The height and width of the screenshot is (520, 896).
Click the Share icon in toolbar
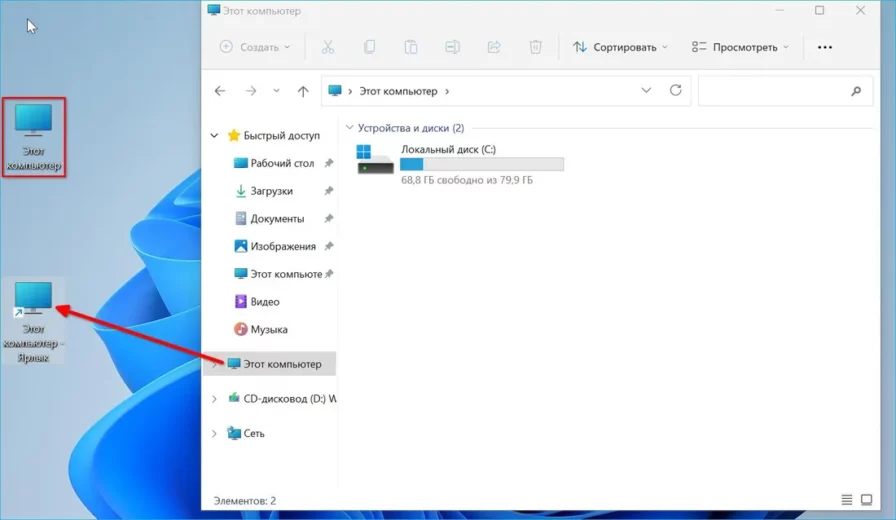click(x=493, y=47)
